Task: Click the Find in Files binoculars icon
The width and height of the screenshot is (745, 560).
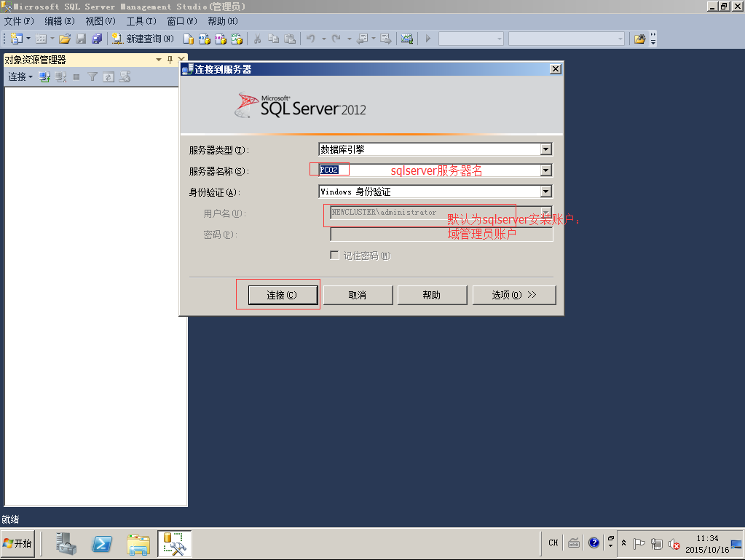Action: click(x=640, y=39)
